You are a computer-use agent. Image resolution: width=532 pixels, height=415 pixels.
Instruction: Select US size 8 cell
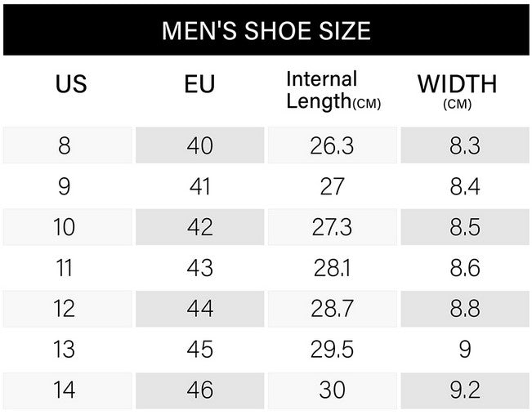coord(68,145)
